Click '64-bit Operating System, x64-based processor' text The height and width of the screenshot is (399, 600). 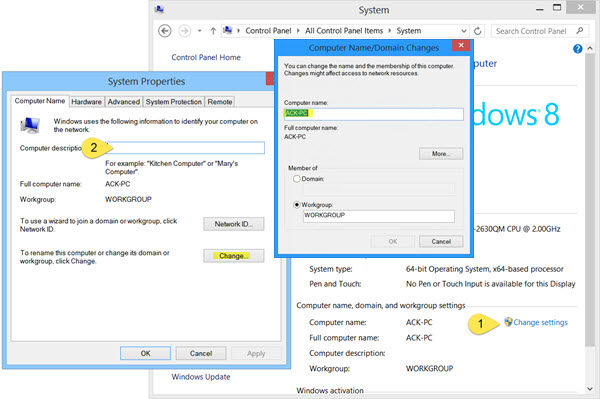[484, 269]
